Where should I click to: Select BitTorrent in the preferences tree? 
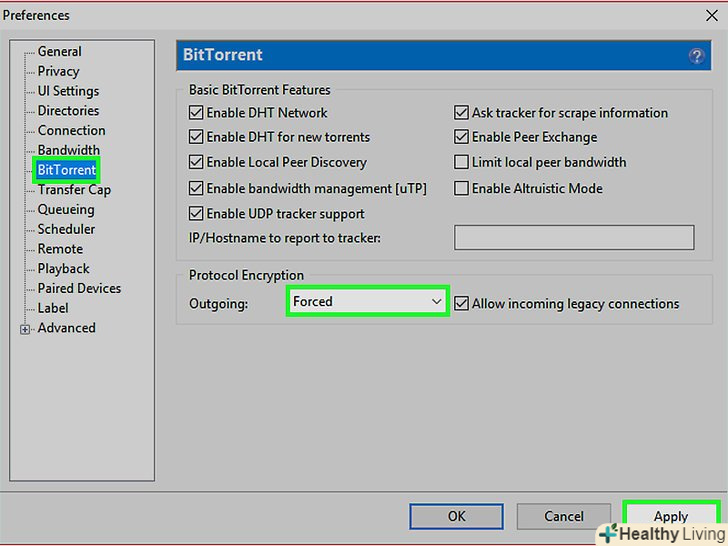pyautogui.click(x=66, y=170)
